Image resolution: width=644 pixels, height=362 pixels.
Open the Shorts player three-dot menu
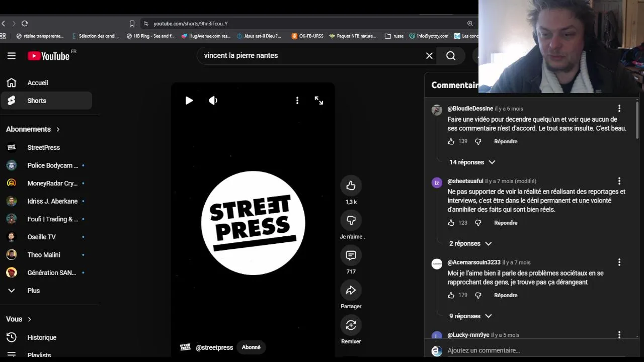(297, 101)
